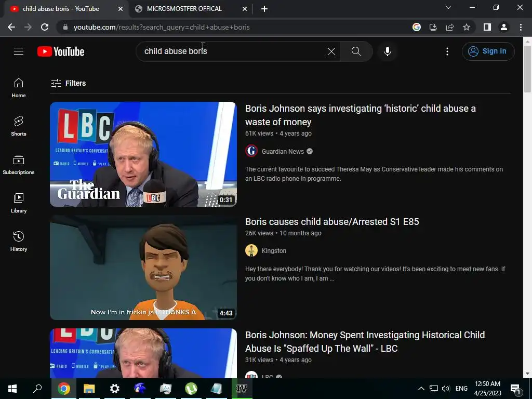Click browser back arrow
The width and height of the screenshot is (532, 399).
tap(11, 27)
